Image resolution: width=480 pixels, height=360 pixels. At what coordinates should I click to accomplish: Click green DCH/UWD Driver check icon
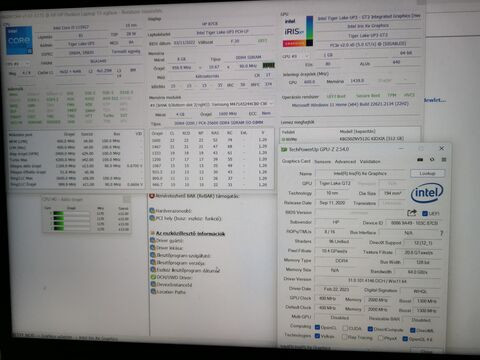coord(153,277)
